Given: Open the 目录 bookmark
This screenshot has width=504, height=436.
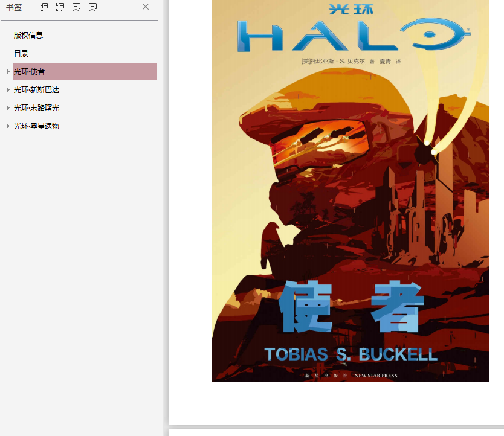Looking at the screenshot, I should [21, 53].
